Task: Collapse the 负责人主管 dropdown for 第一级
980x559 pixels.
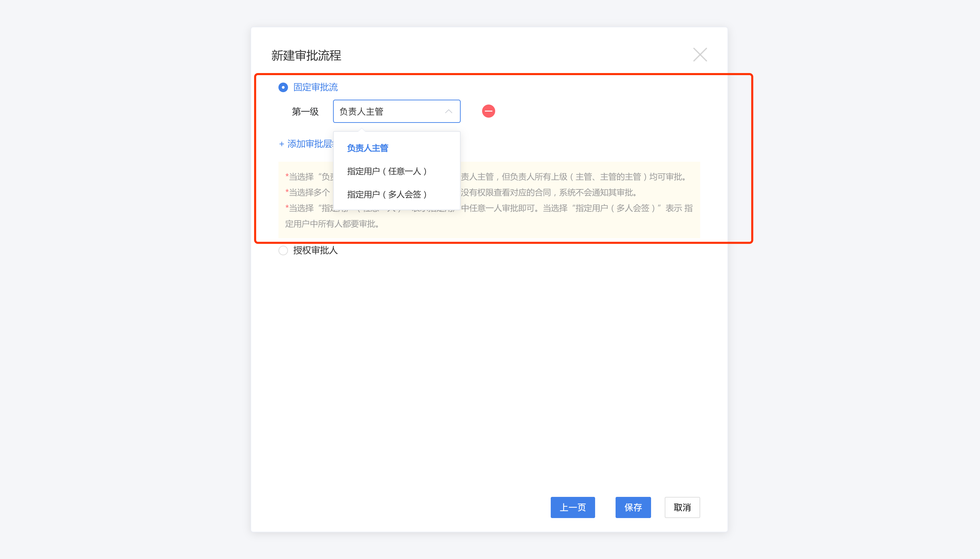Action: (397, 111)
